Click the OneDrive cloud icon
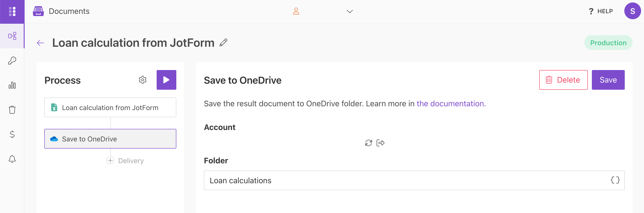 tap(54, 139)
